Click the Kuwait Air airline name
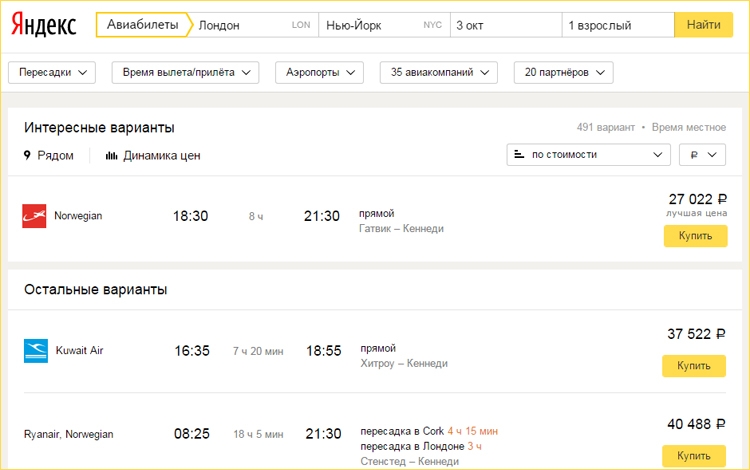 click(x=79, y=350)
